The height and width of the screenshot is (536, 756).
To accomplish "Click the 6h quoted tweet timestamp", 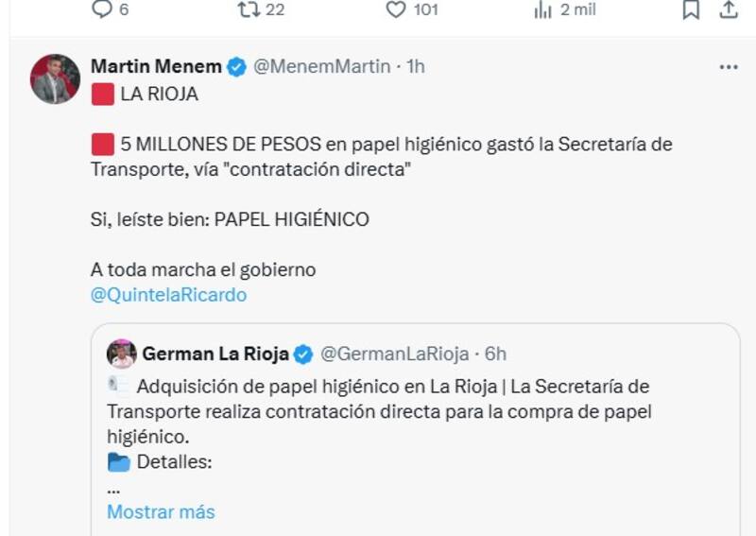I will 495,354.
